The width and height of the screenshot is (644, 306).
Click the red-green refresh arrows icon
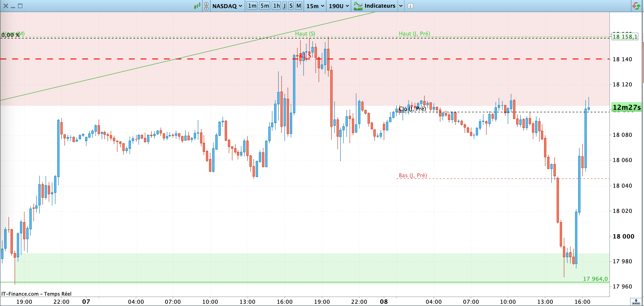pyautogui.click(x=636, y=6)
